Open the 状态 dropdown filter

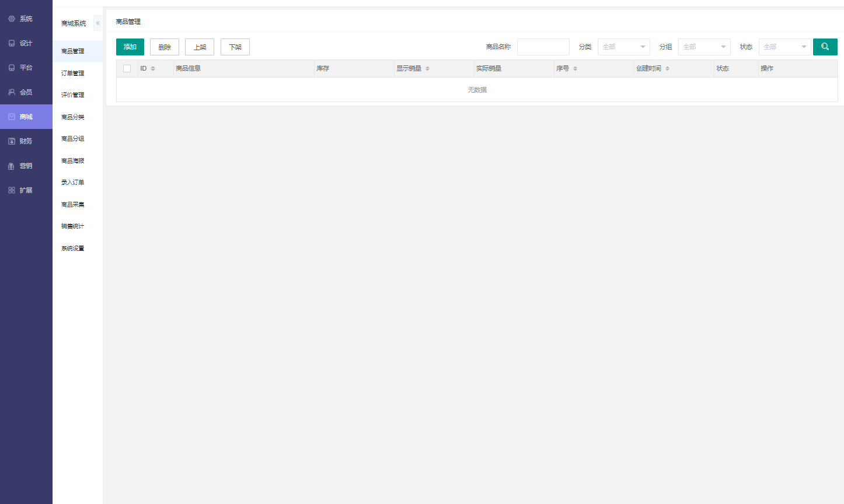pyautogui.click(x=785, y=47)
